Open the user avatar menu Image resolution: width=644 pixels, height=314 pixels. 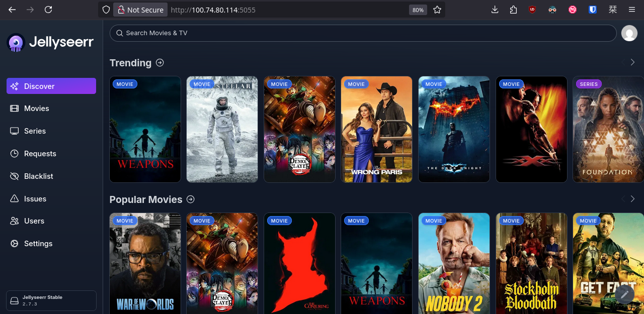[x=629, y=33]
